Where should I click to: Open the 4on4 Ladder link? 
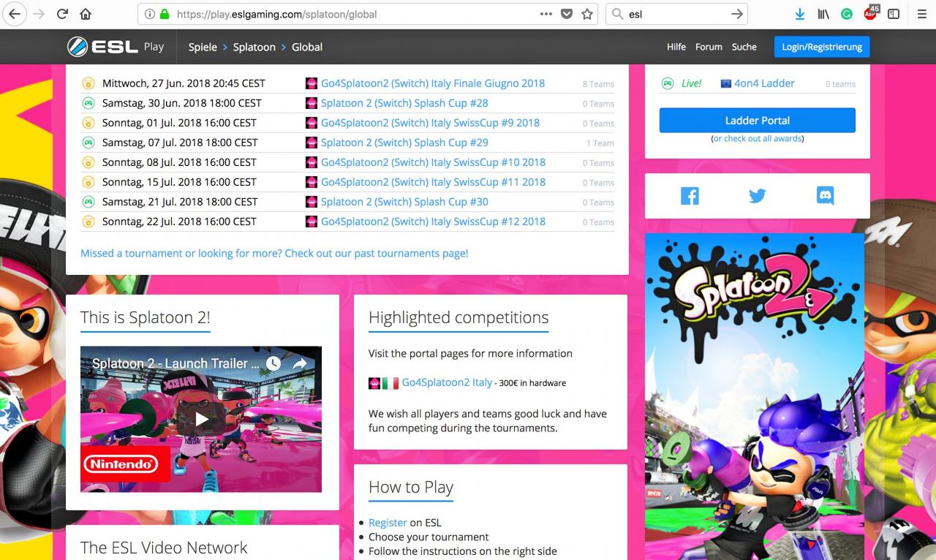pyautogui.click(x=764, y=83)
